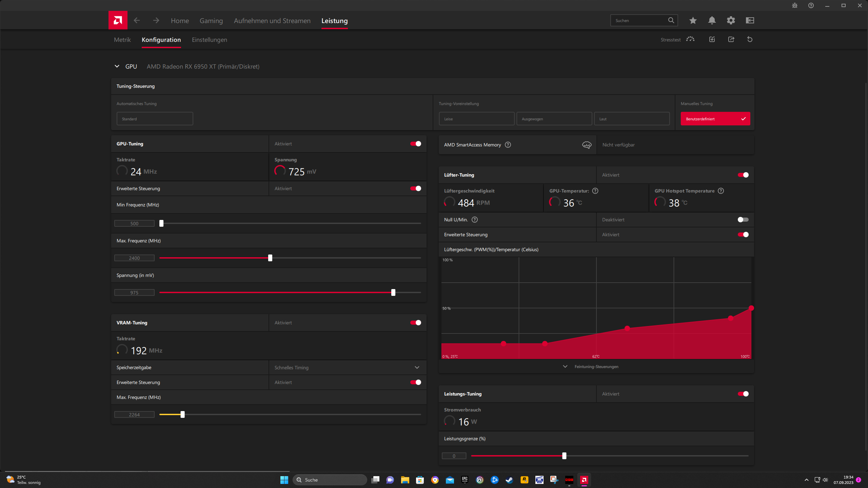Select the Ausgewogen tuning preset
The image size is (868, 488).
554,119
